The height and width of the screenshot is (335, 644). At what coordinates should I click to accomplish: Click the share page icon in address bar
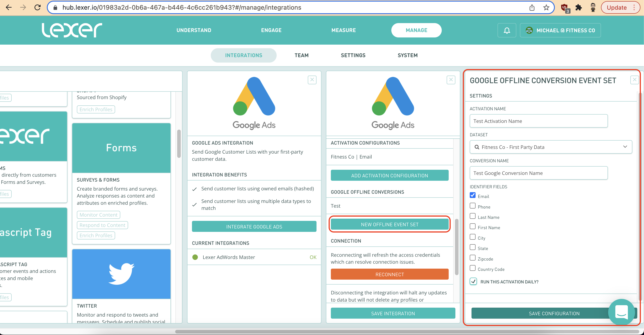532,7
